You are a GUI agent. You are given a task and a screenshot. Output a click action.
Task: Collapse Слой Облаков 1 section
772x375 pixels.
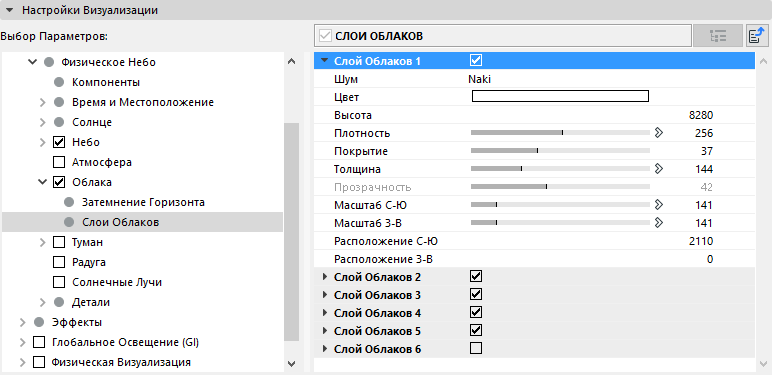pyautogui.click(x=324, y=61)
